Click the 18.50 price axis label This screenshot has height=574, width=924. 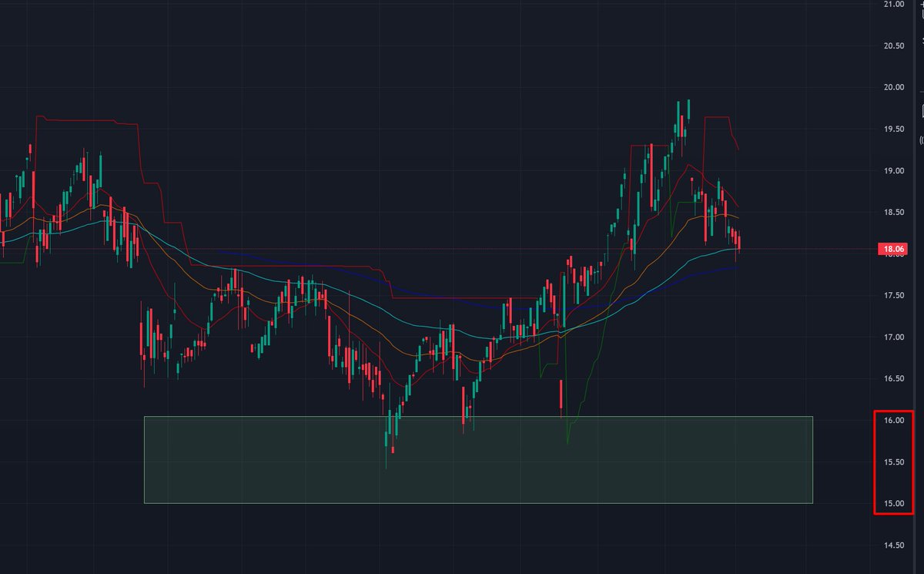pos(893,213)
